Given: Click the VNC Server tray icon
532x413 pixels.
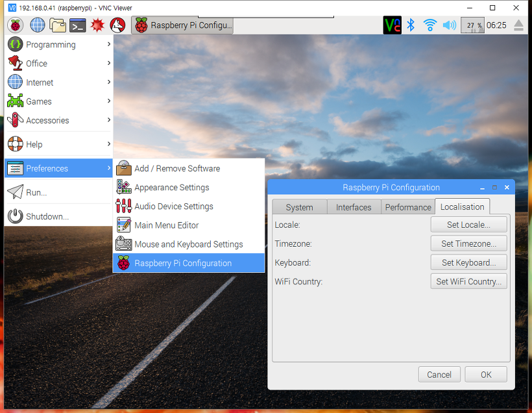Looking at the screenshot, I should [x=393, y=25].
